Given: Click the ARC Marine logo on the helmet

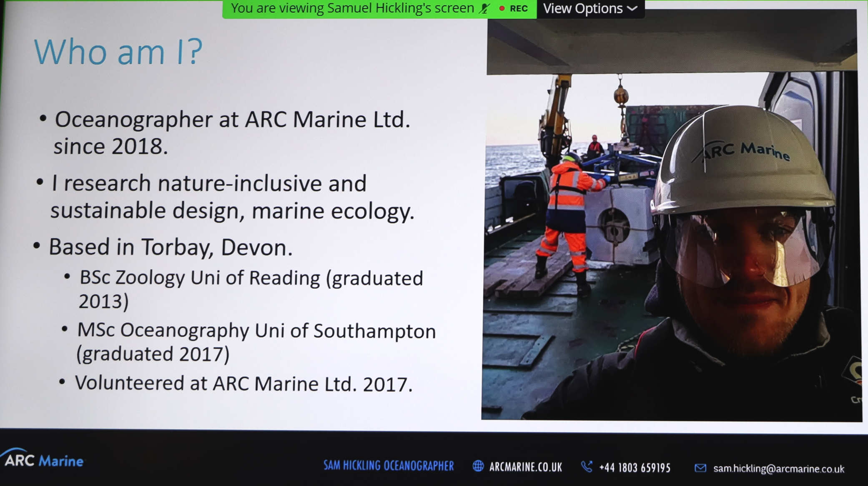Looking at the screenshot, I should (742, 151).
